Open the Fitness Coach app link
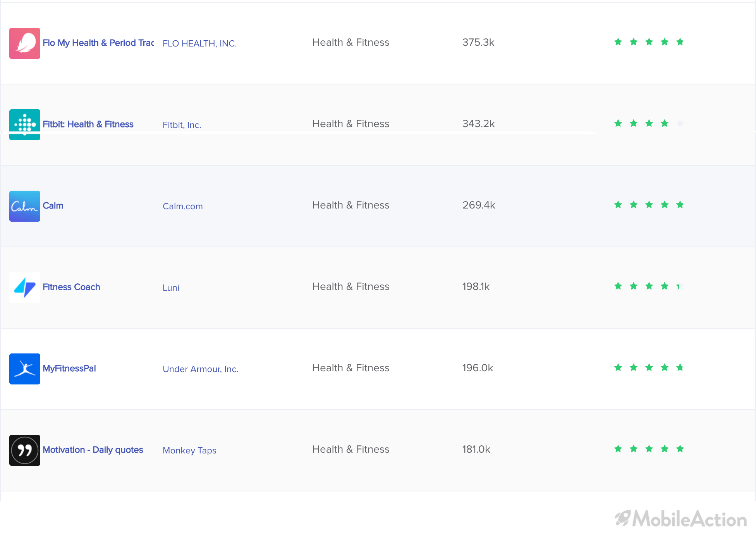 pyautogui.click(x=71, y=287)
